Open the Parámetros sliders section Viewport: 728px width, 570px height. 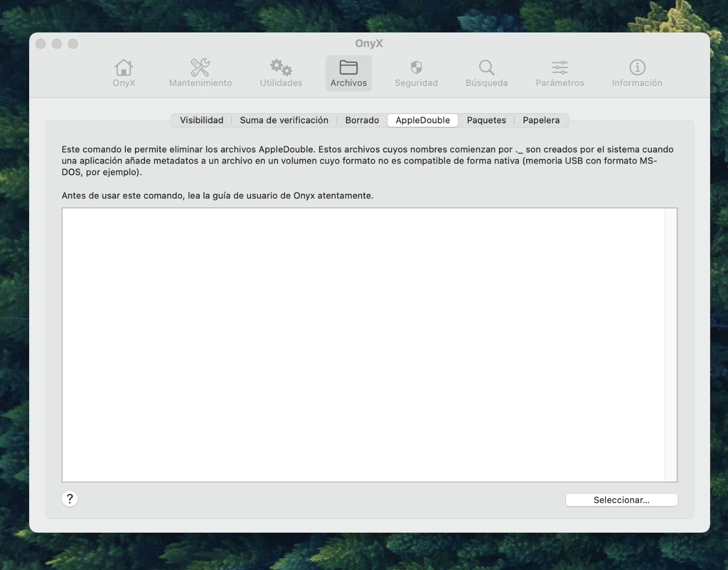tap(560, 73)
